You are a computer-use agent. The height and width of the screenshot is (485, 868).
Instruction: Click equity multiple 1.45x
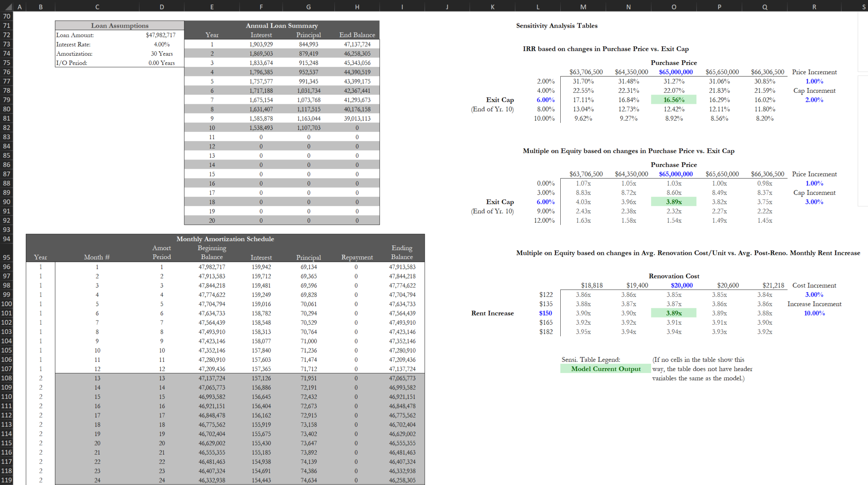(765, 221)
